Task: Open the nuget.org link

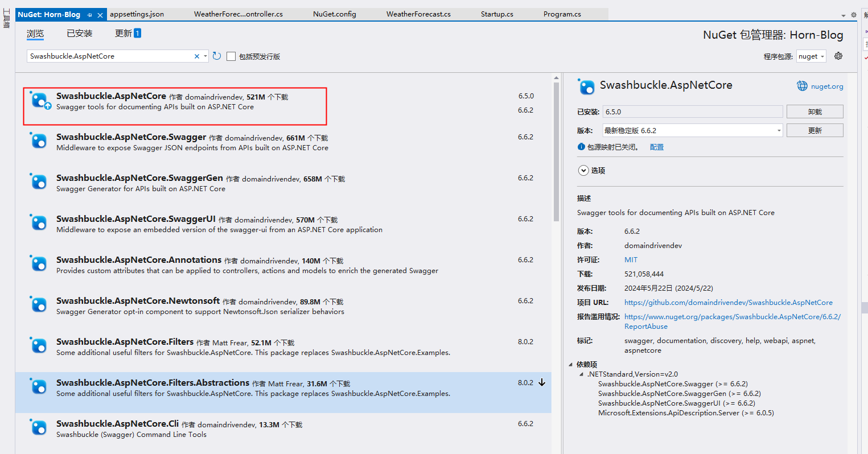Action: 827,86
